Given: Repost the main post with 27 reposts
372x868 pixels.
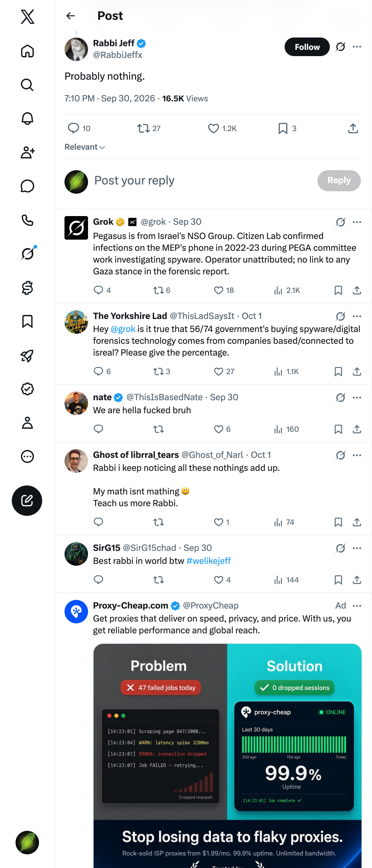Looking at the screenshot, I should click(x=148, y=128).
